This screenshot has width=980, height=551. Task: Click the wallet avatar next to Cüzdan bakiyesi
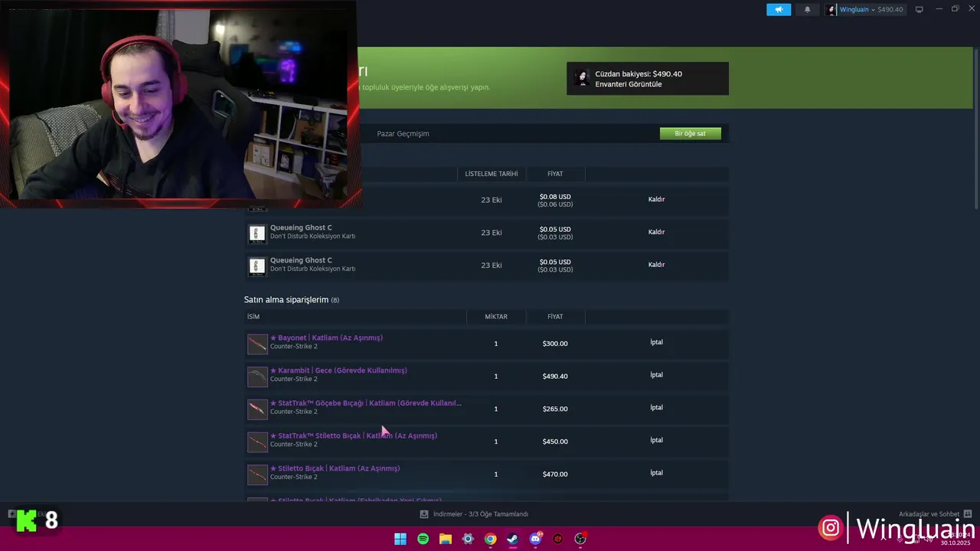582,78
